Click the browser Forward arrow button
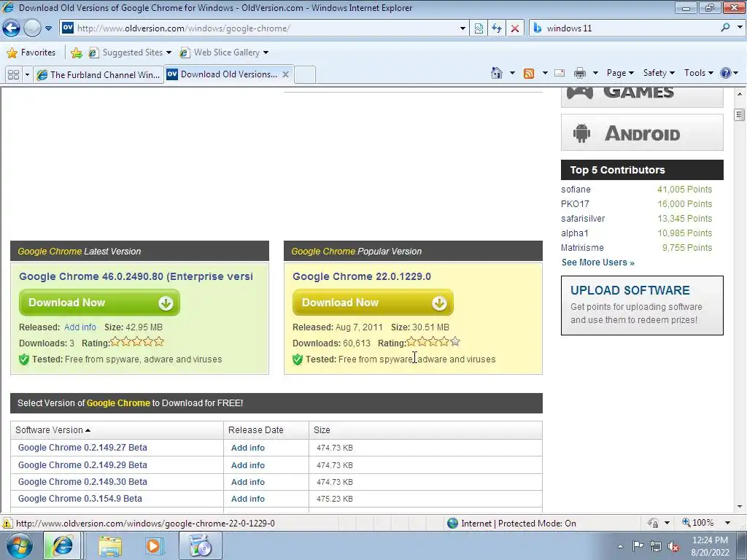 pos(32,28)
